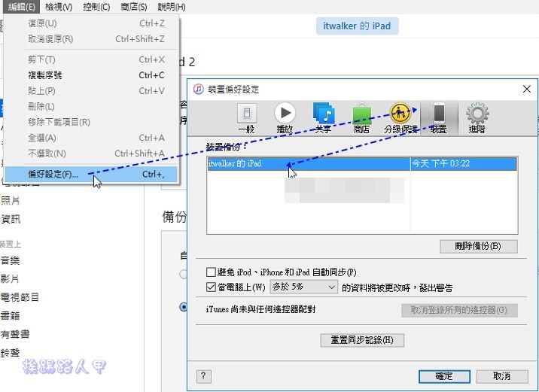Click the help question mark button
Screen dimensions: 539x392
pos(203,376)
